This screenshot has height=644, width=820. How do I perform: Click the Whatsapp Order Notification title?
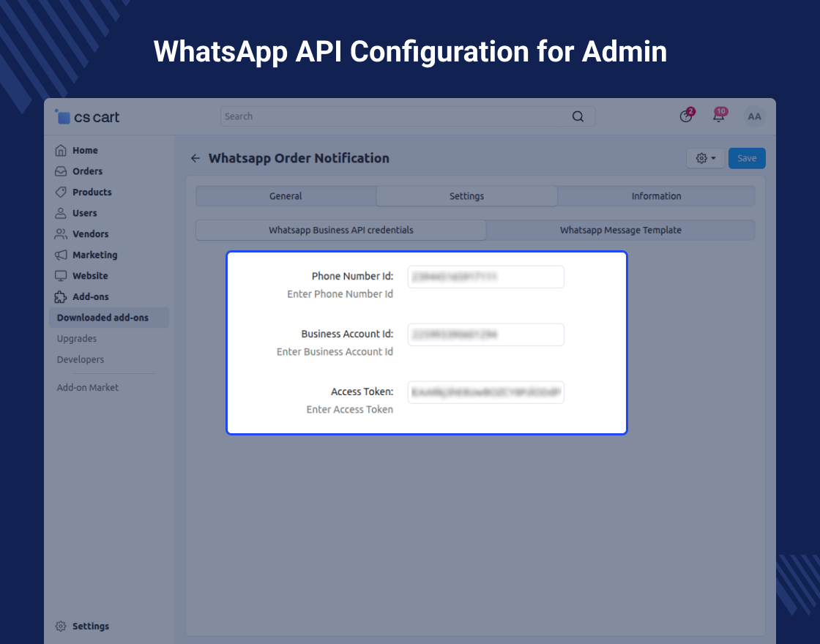[x=299, y=158]
